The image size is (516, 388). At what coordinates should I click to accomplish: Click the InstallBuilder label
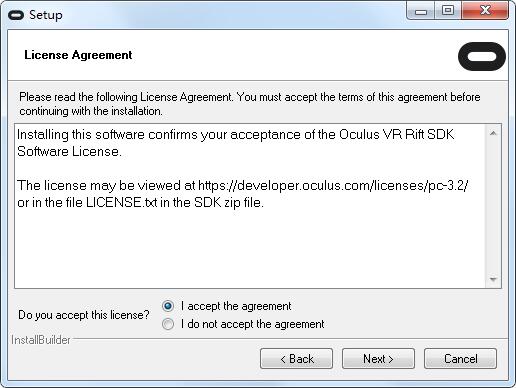point(41,340)
